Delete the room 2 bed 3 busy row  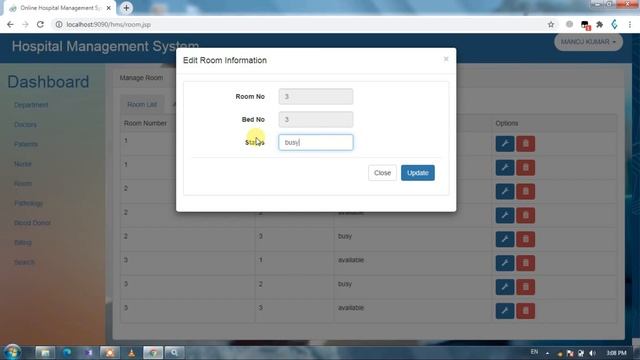click(525, 239)
